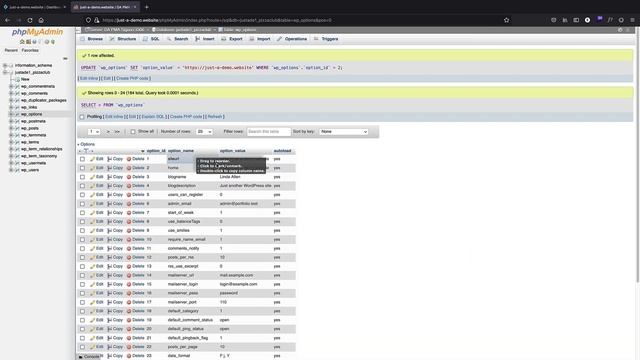The width and height of the screenshot is (640, 360).
Task: Open wp_duplicator_packages table
Action: [x=44, y=100]
